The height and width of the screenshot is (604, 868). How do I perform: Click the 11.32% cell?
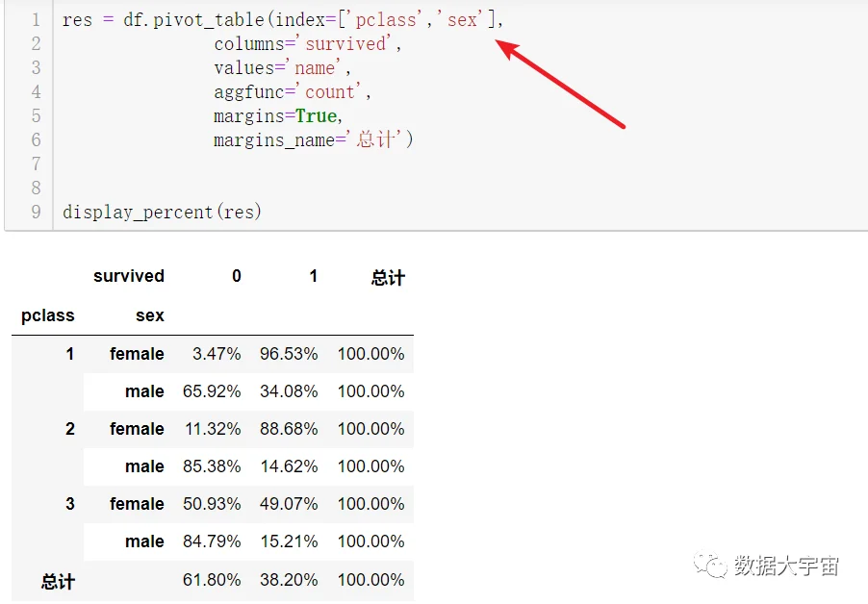pyautogui.click(x=213, y=429)
